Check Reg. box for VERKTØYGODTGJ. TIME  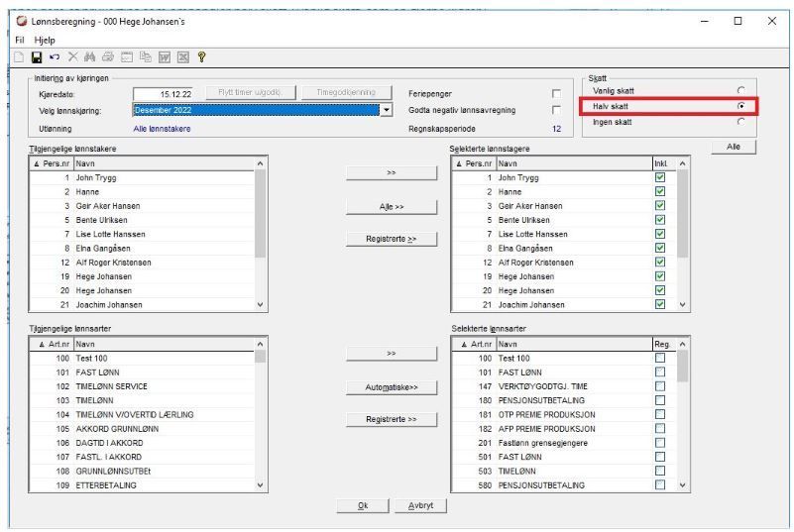pyautogui.click(x=660, y=386)
